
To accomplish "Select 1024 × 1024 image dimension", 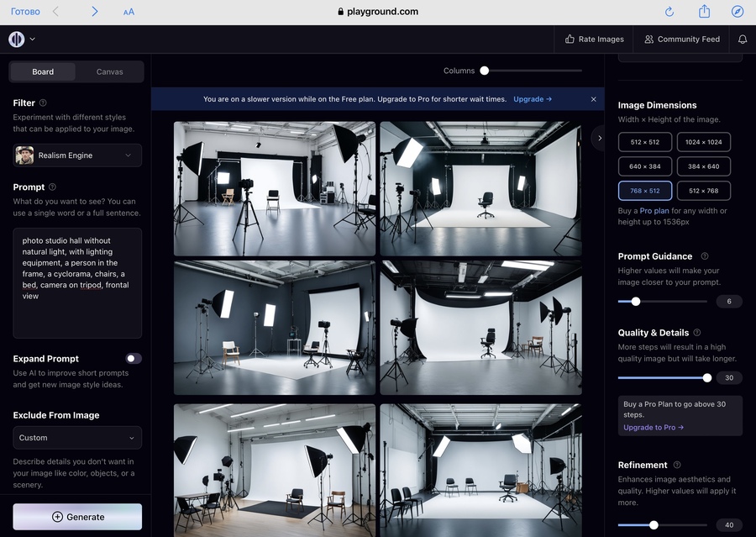I will click(703, 142).
